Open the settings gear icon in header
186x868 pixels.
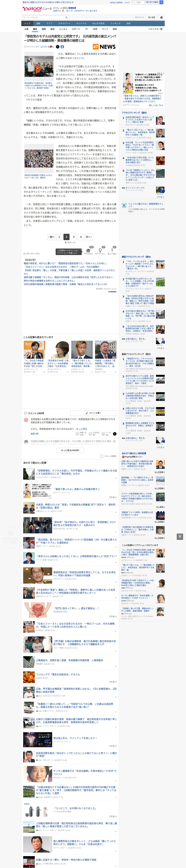pos(161,18)
